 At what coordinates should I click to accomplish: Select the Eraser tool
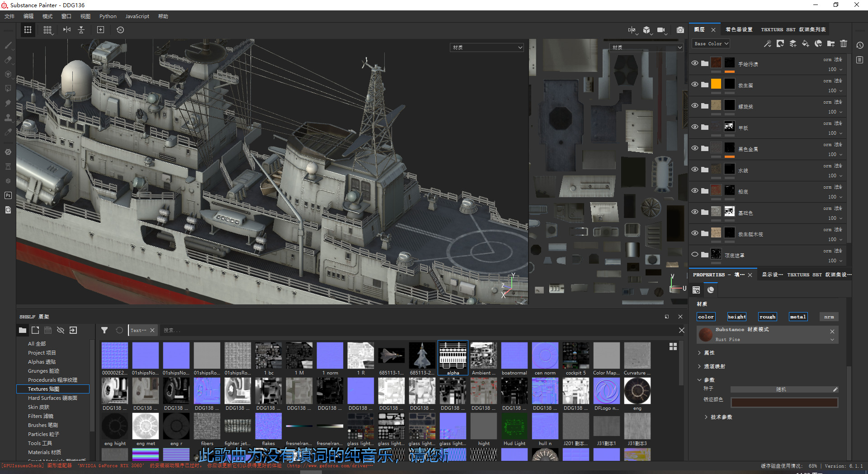point(8,60)
